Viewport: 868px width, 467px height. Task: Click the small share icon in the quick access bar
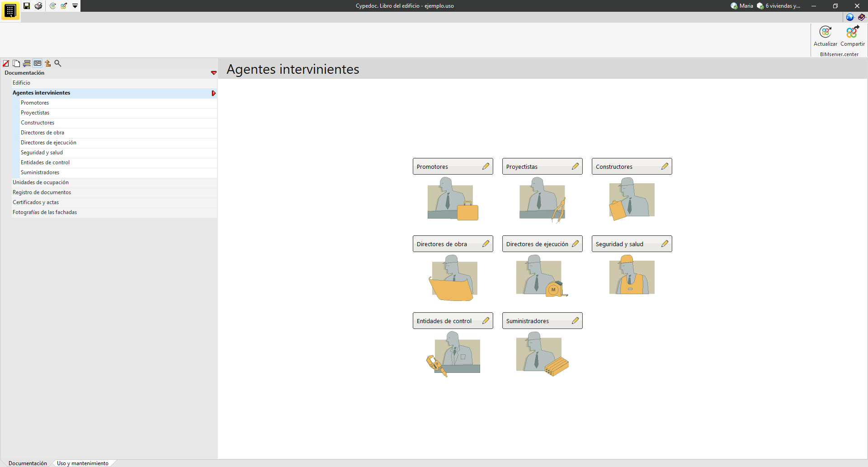(x=64, y=6)
